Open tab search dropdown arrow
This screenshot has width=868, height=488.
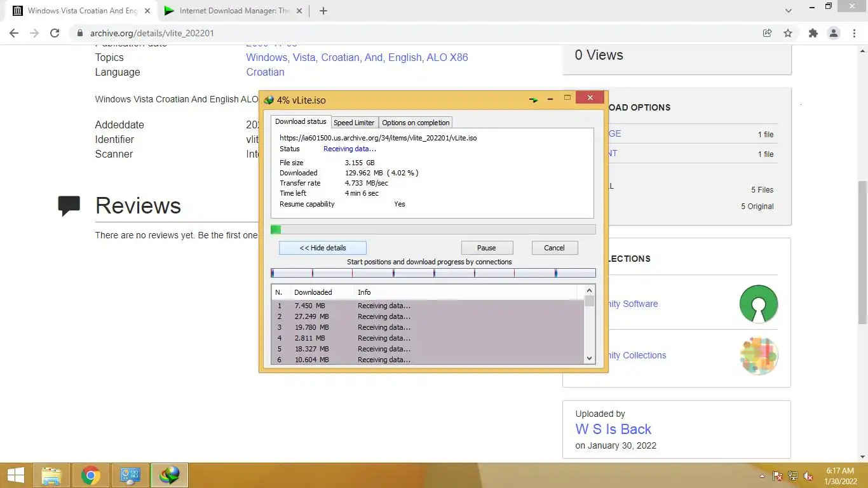pos(789,11)
